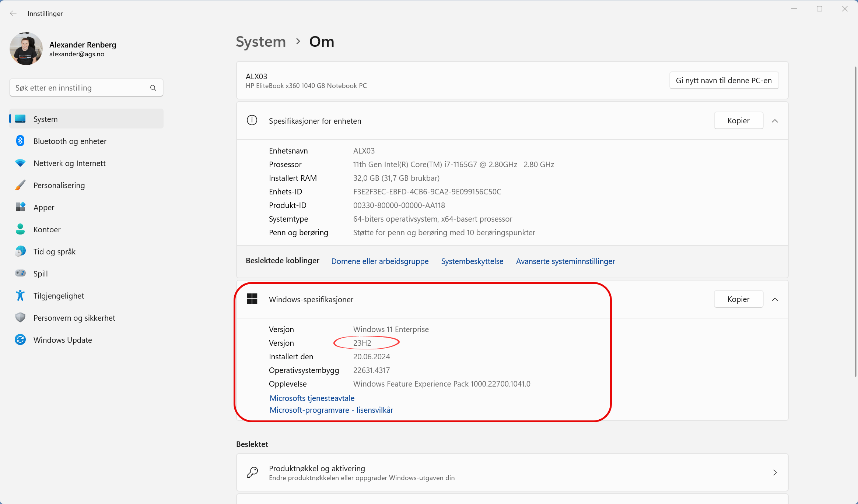The height and width of the screenshot is (504, 858).
Task: Click the game controller icon for Spill
Action: coord(20,273)
